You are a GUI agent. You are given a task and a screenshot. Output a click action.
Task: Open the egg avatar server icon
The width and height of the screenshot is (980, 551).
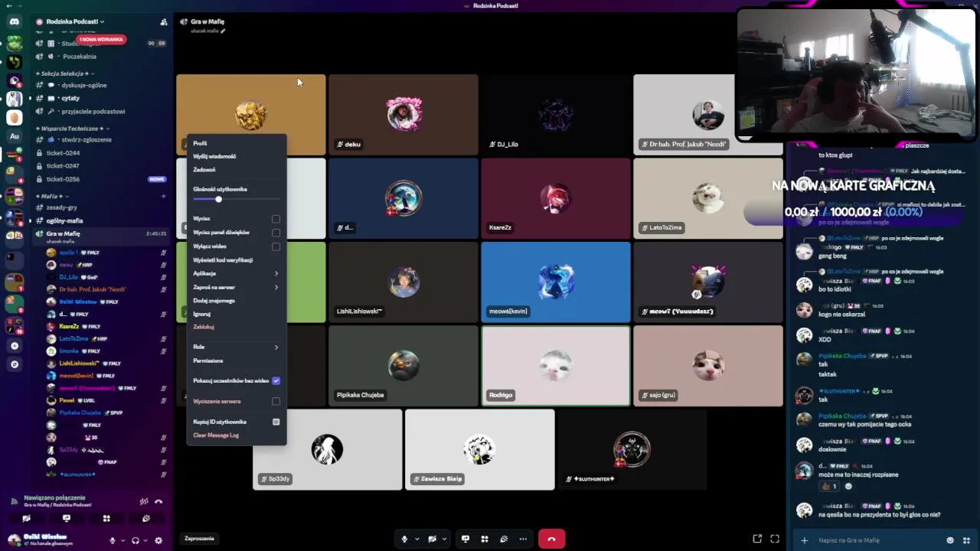point(14,118)
